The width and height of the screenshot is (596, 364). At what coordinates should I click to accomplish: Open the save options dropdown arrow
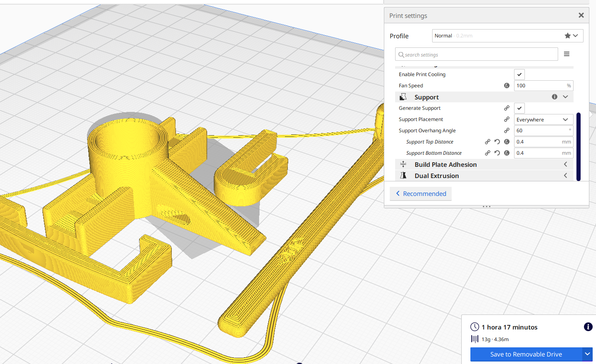[x=587, y=354]
